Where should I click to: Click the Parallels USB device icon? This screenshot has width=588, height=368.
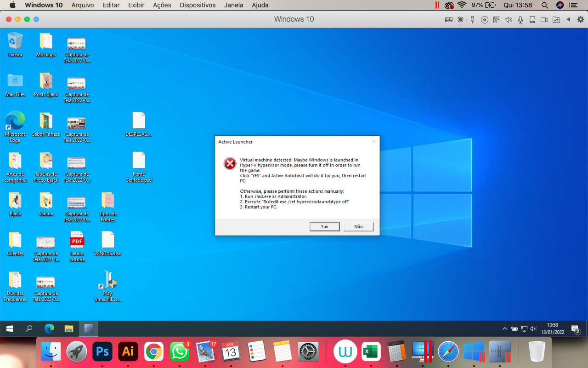pyautogui.click(x=472, y=19)
